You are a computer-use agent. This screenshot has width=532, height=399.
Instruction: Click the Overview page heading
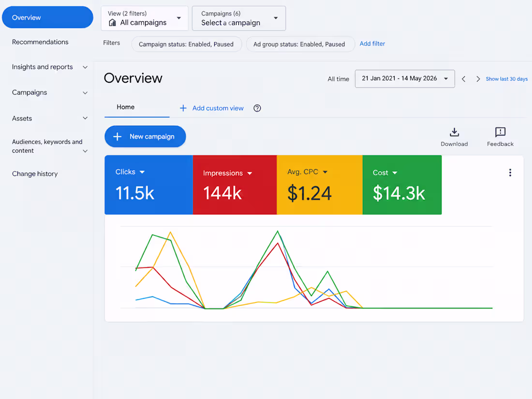(133, 78)
